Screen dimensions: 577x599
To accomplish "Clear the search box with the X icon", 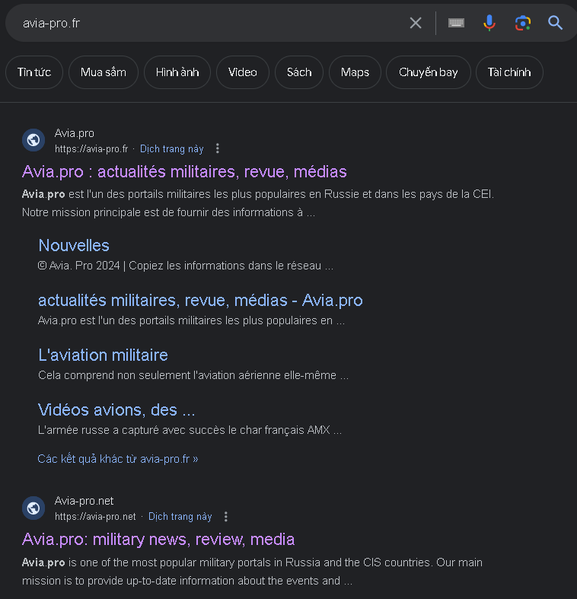I will pos(415,23).
